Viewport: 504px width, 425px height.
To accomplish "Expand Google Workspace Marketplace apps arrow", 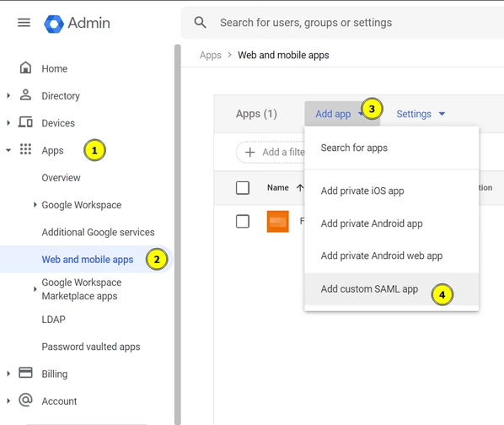I will point(35,289).
